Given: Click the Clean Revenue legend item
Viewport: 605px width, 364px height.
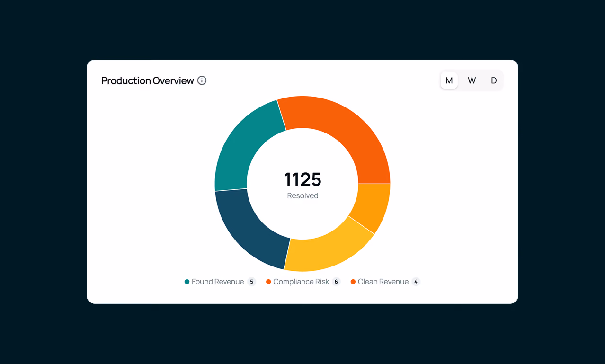Looking at the screenshot, I should (385, 282).
